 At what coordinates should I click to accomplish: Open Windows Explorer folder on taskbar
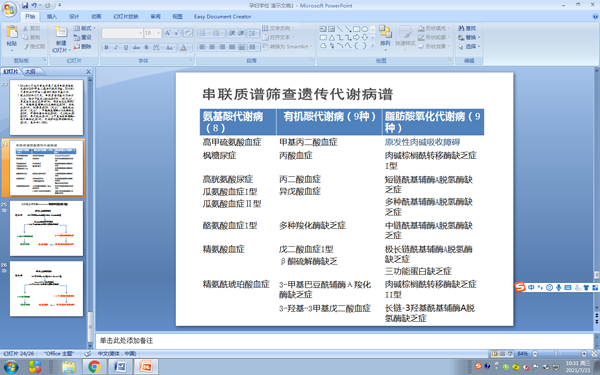(69, 367)
